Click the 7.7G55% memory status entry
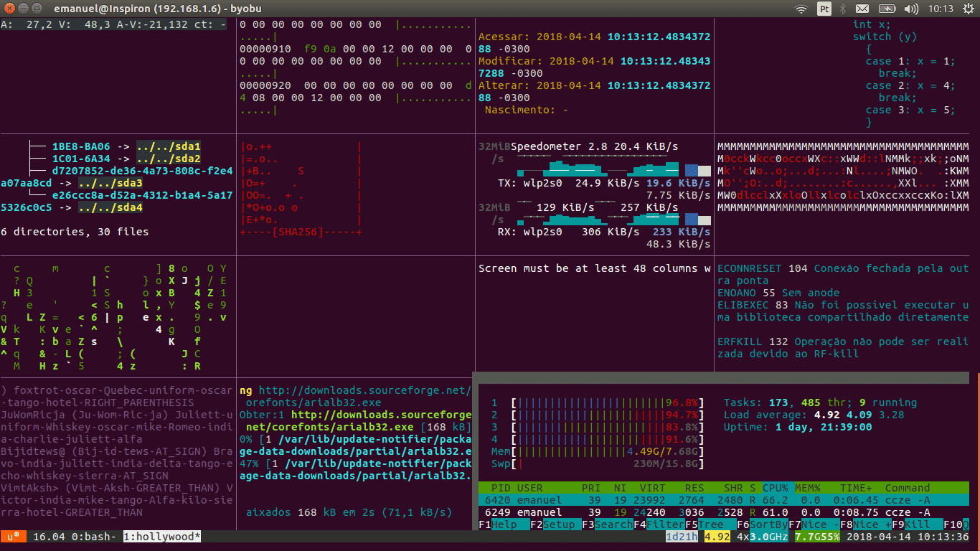The image size is (980, 551). click(x=817, y=537)
